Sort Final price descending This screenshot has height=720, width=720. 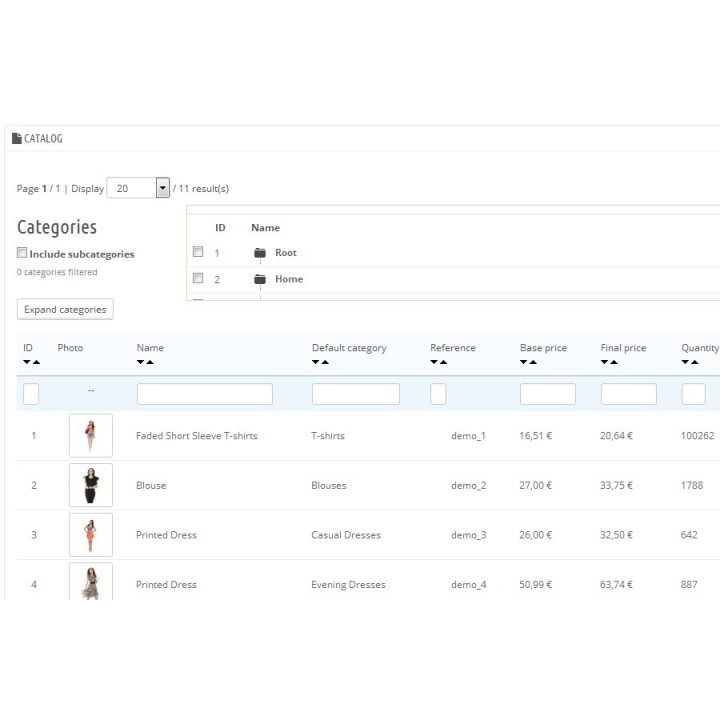click(x=604, y=362)
